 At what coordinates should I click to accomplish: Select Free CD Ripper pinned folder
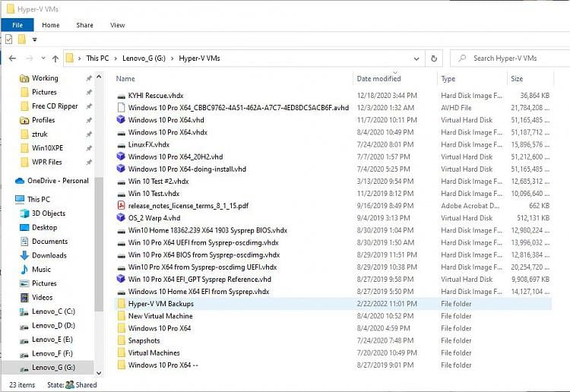[55, 106]
